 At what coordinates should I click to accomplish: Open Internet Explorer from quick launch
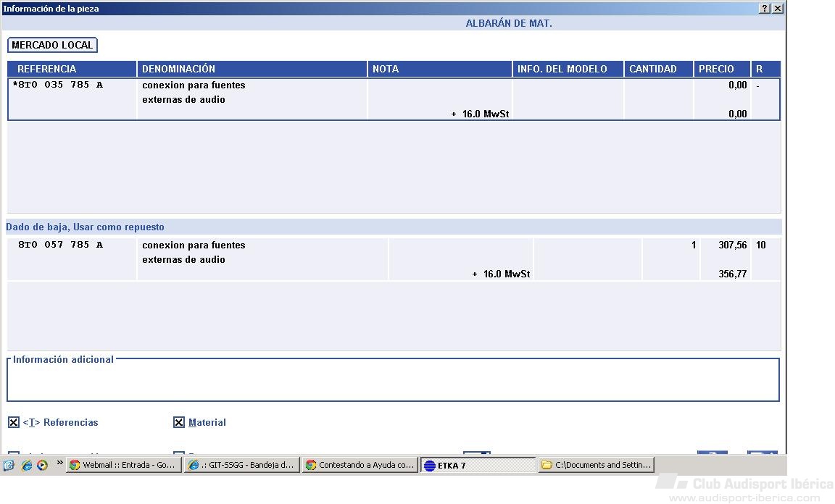point(26,466)
